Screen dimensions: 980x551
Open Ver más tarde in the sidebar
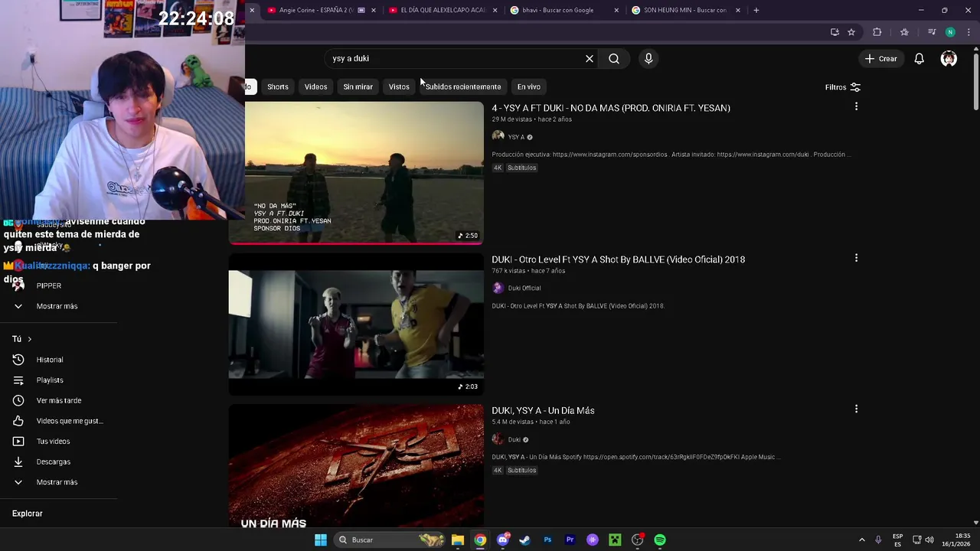tap(59, 400)
